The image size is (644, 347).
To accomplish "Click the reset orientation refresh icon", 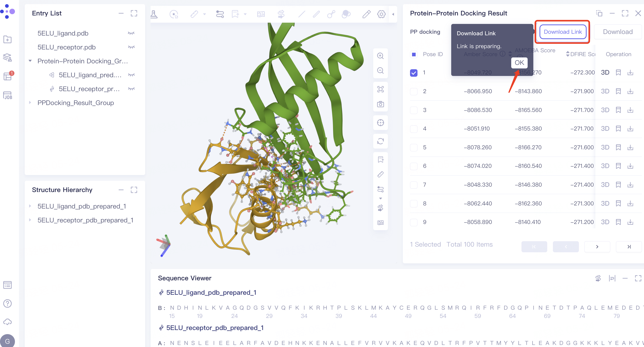I will tap(380, 141).
